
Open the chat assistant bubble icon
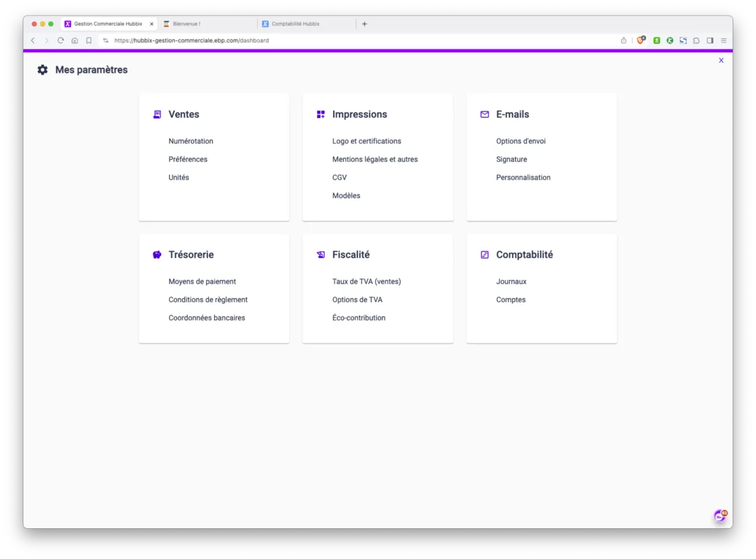720,516
